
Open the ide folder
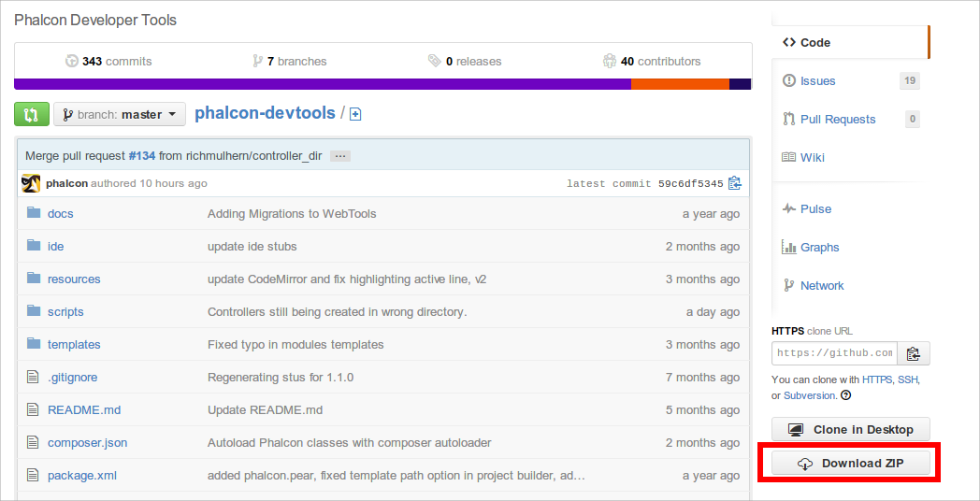(55, 246)
